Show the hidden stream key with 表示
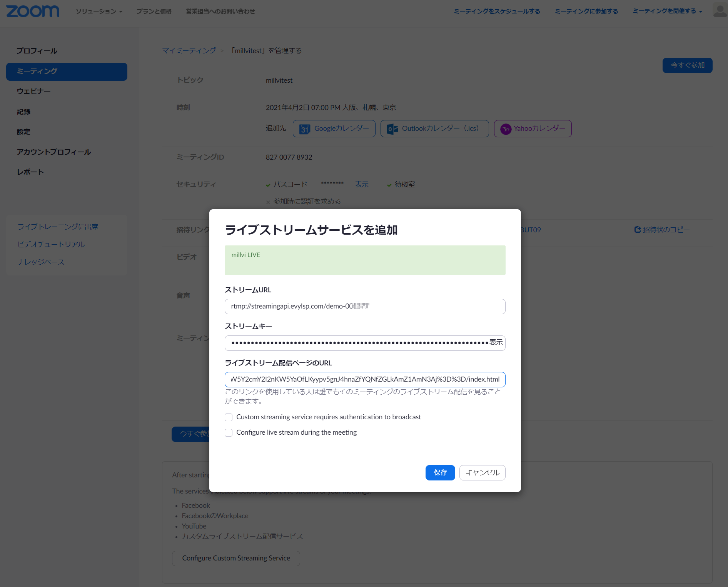Screen dimensions: 728x587 click(x=496, y=342)
